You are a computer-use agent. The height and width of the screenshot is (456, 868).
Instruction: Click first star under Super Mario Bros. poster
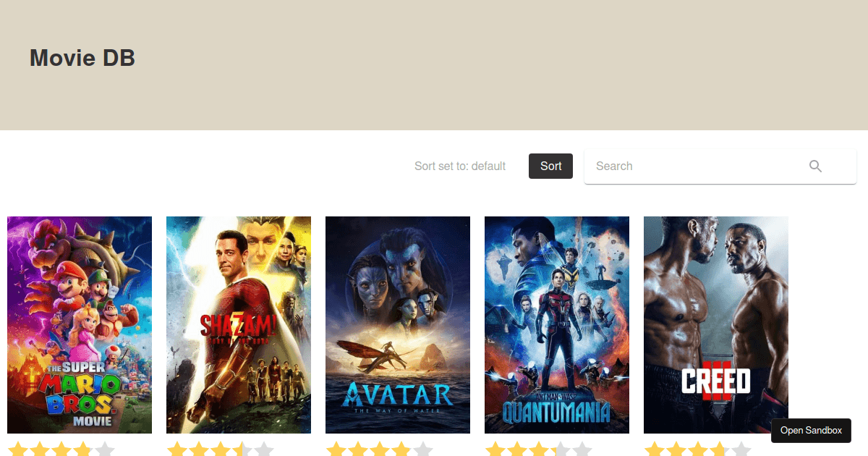tap(18, 450)
